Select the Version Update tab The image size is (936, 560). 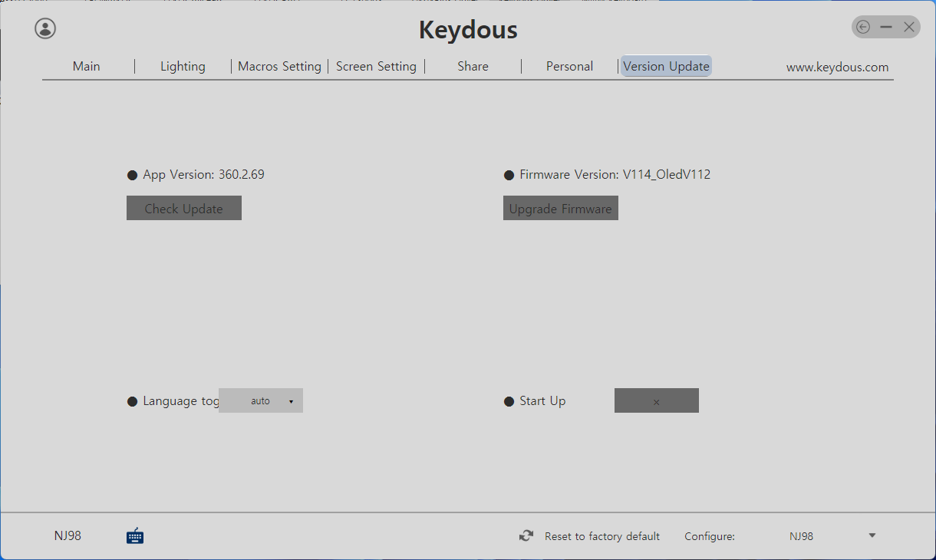(666, 66)
